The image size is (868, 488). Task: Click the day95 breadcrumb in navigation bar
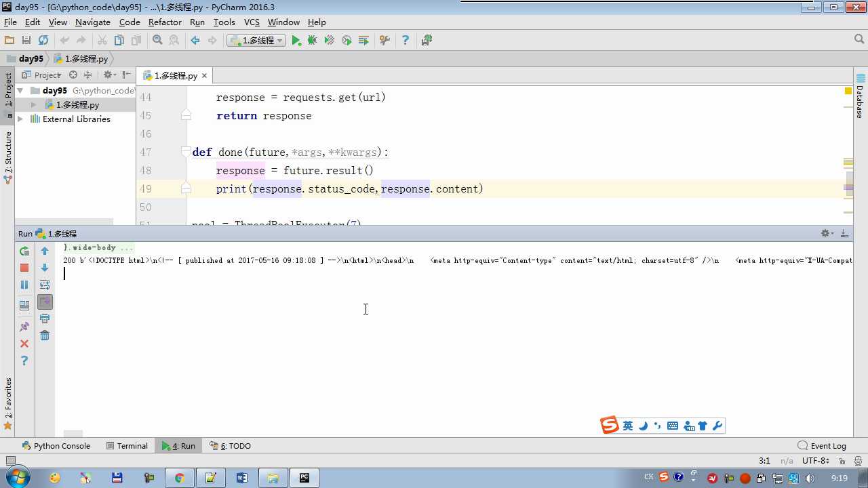point(24,59)
